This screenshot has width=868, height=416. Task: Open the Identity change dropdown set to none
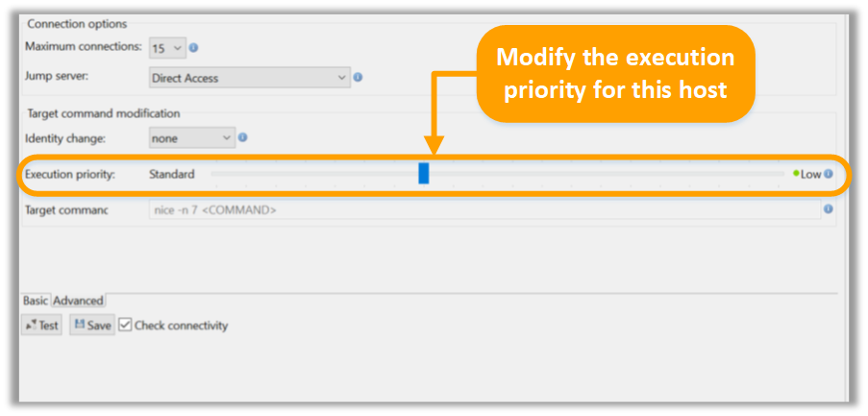[192, 138]
